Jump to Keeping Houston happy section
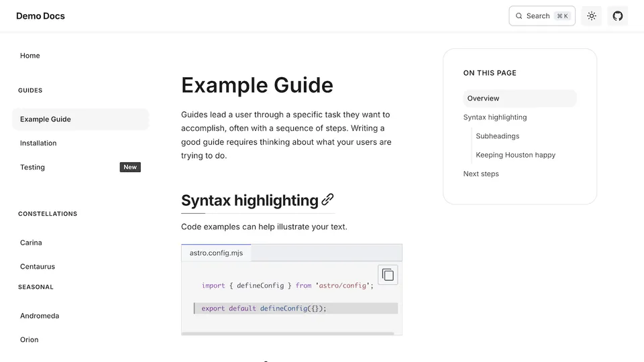 (516, 155)
